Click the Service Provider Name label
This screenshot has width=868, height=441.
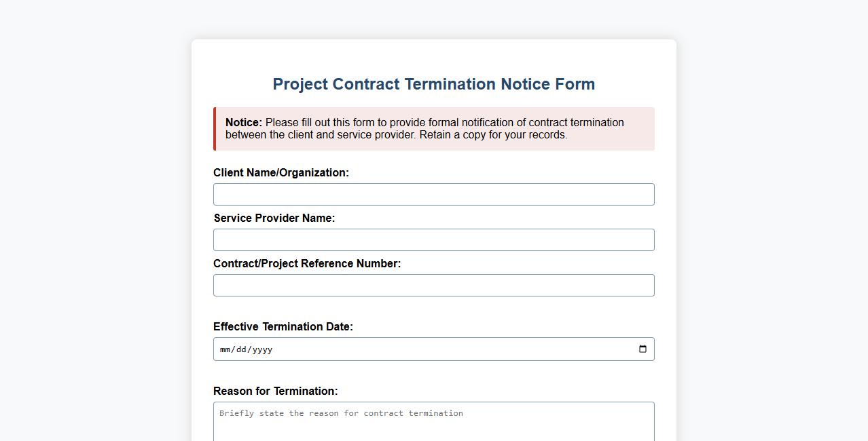point(274,218)
